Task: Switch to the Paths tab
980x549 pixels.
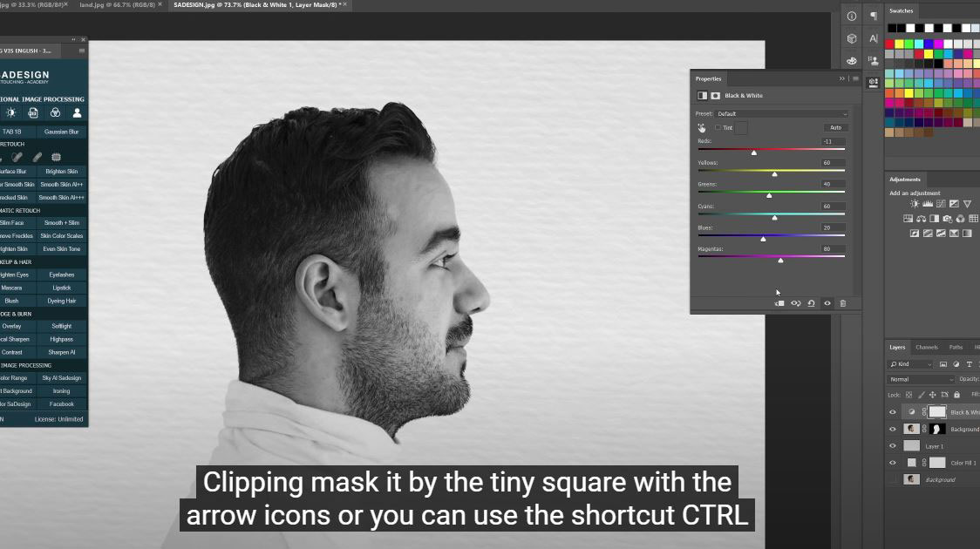Action: point(956,347)
